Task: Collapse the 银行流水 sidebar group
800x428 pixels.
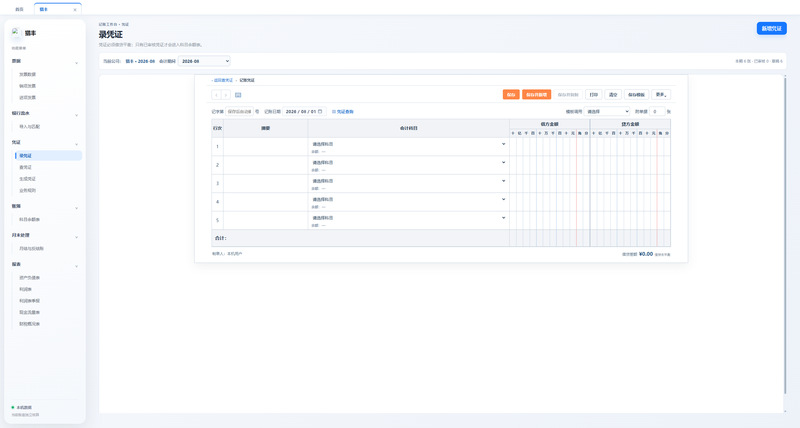Action: tap(77, 115)
